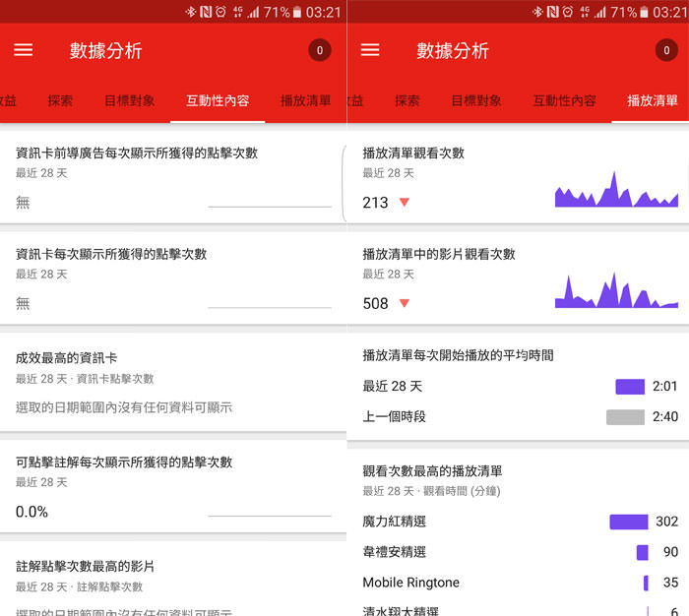Screen dimensions: 689x616
Task: Open hamburger menu on left screen
Action: 24,50
